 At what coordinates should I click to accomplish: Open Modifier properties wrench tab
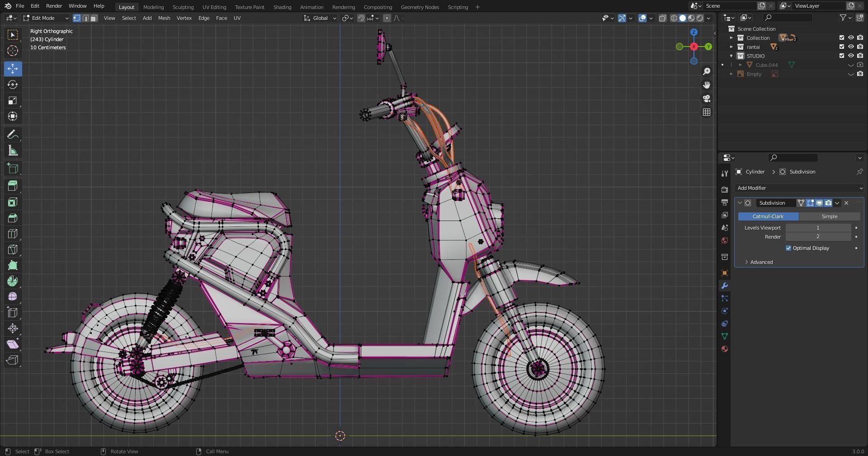725,286
